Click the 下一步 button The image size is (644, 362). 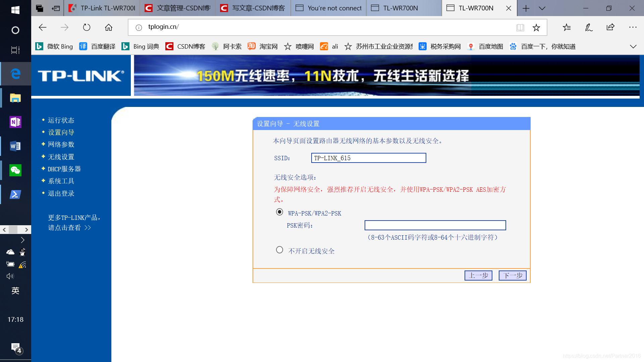point(512,276)
